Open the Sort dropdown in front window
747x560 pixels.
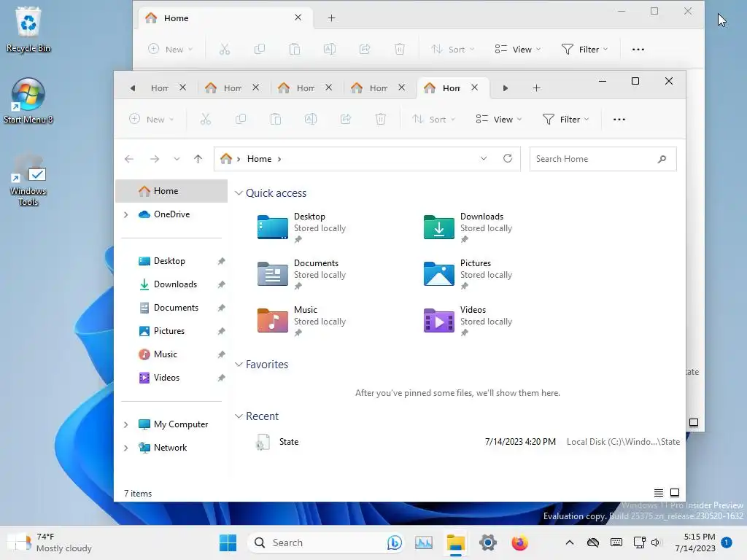[433, 120]
